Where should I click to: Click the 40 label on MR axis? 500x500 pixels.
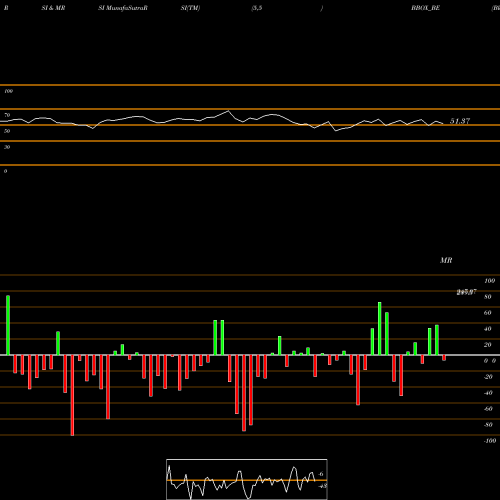(x=487, y=329)
